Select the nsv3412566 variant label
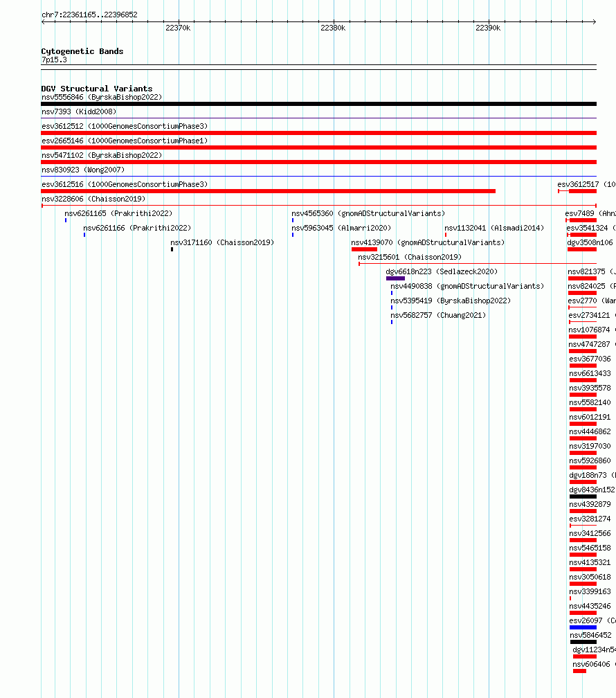Screen dimensions: 616x698 (590, 533)
